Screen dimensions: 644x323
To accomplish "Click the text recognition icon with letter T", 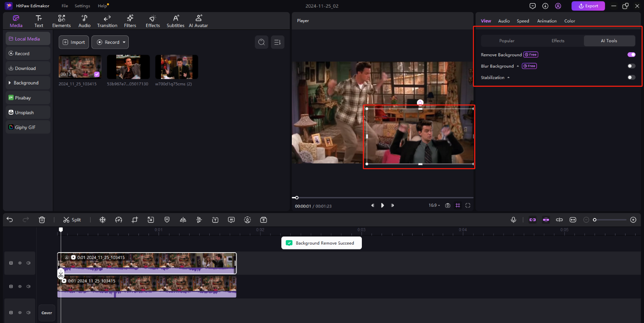I will click(x=215, y=220).
